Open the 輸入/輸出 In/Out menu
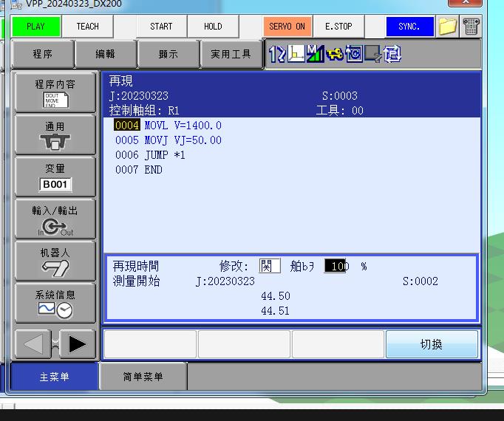The height and width of the screenshot is (421, 504). (55, 218)
